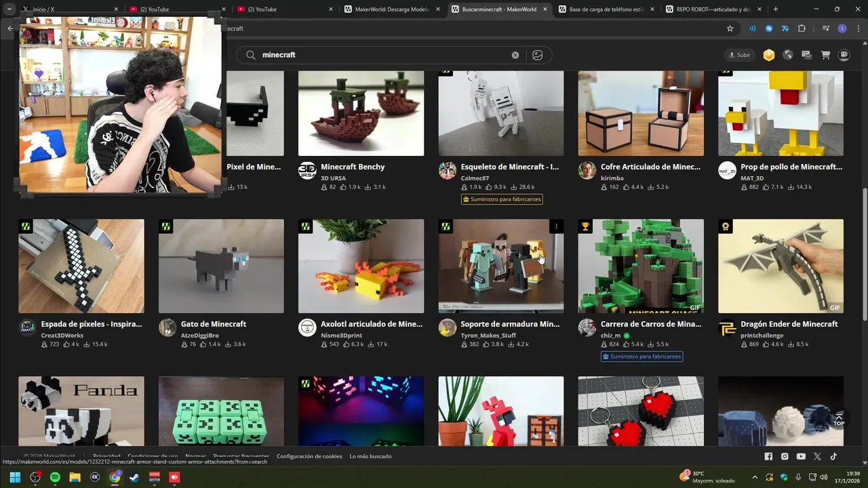Click 3D URSA creator avatar
This screenshot has height=488, width=868.
coord(307,171)
